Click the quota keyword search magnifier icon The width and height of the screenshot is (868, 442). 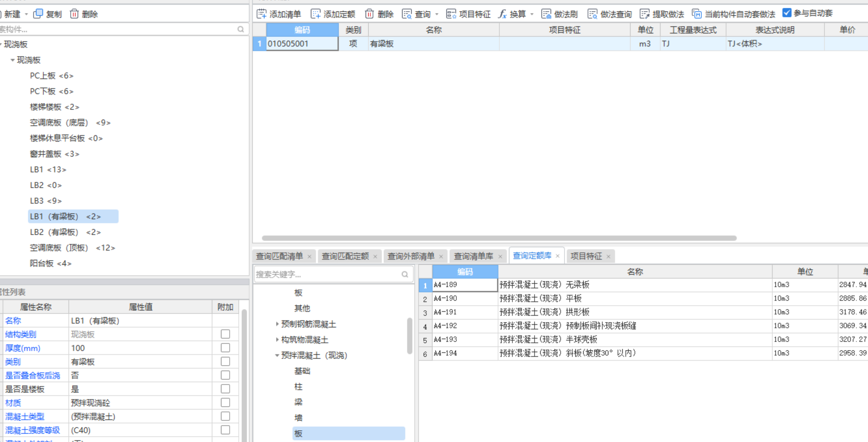(x=405, y=274)
